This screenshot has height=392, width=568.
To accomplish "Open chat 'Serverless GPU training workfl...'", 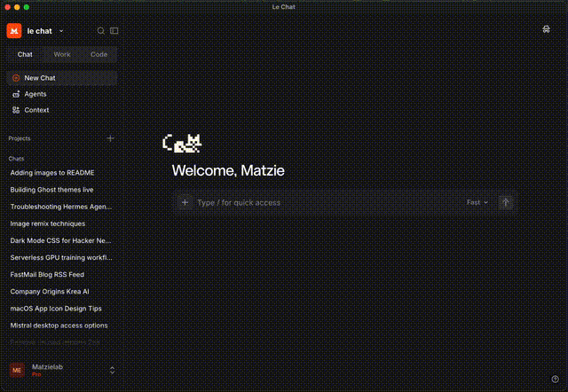I will [x=61, y=258].
